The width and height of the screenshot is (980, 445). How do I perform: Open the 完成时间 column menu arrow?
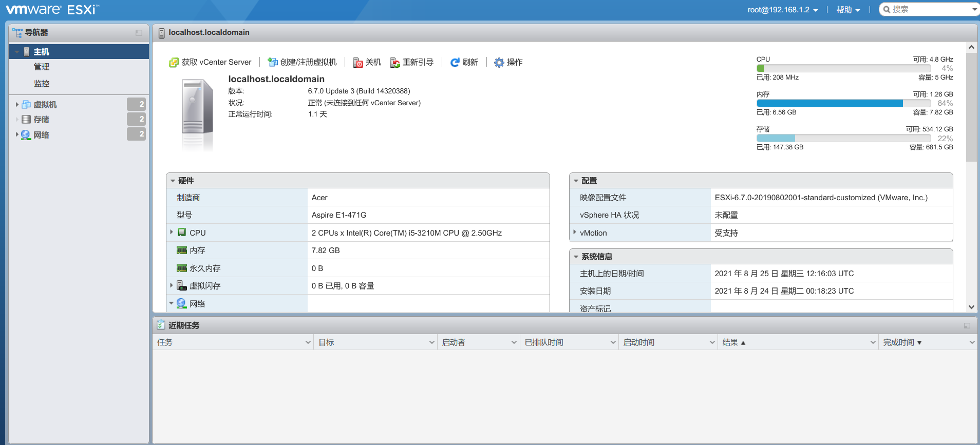click(972, 342)
